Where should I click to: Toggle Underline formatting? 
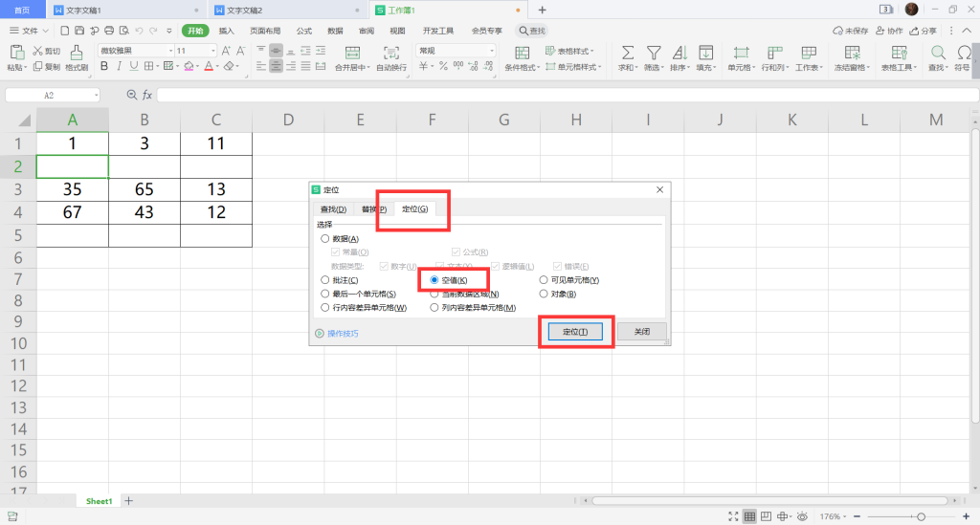click(x=134, y=66)
